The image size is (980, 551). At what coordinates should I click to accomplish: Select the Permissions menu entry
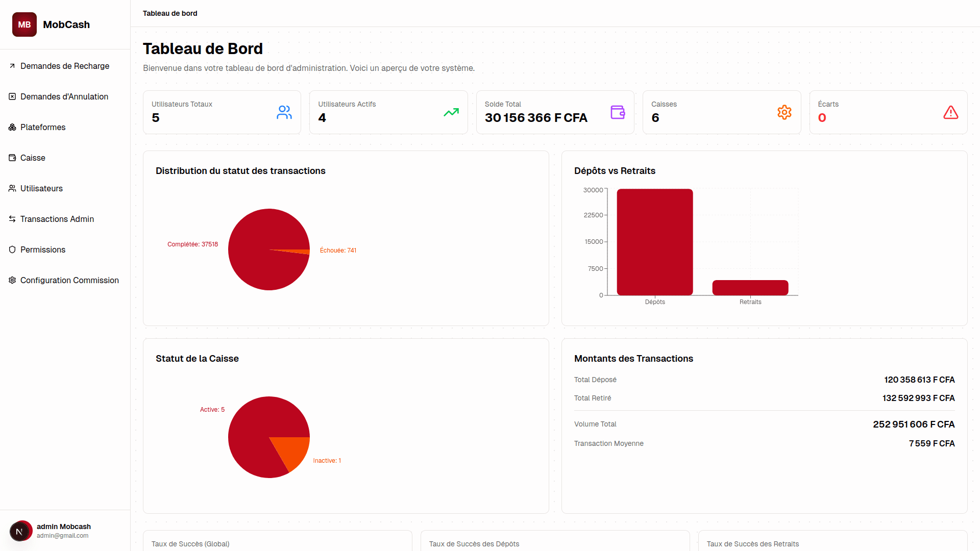(x=43, y=249)
